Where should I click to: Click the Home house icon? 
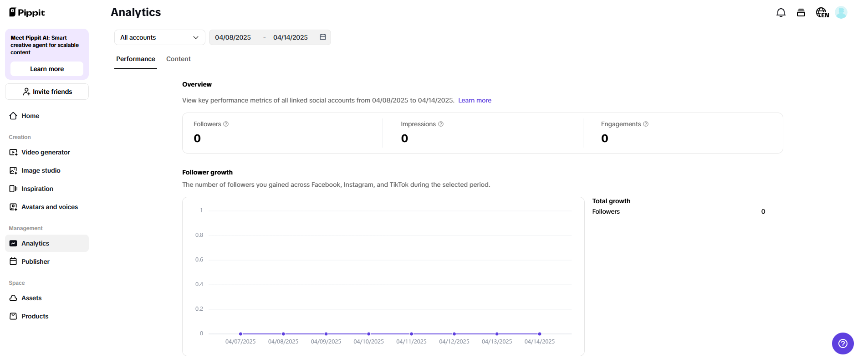(13, 116)
